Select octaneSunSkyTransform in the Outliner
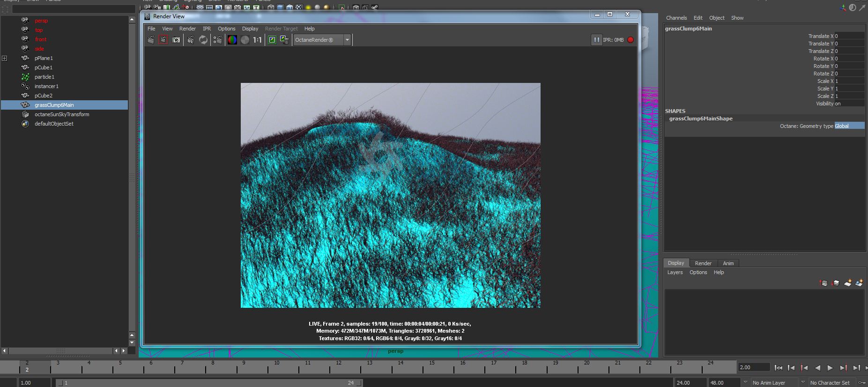 [62, 114]
